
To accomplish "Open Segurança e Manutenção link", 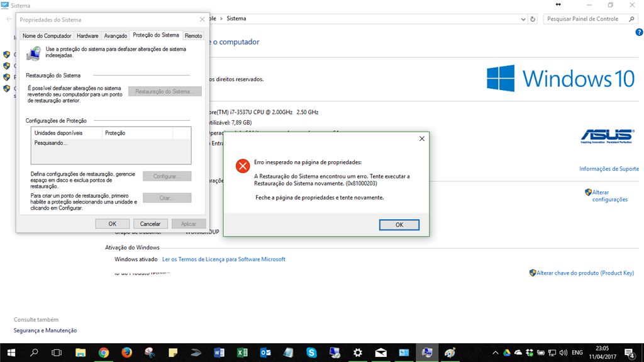I will click(45, 331).
